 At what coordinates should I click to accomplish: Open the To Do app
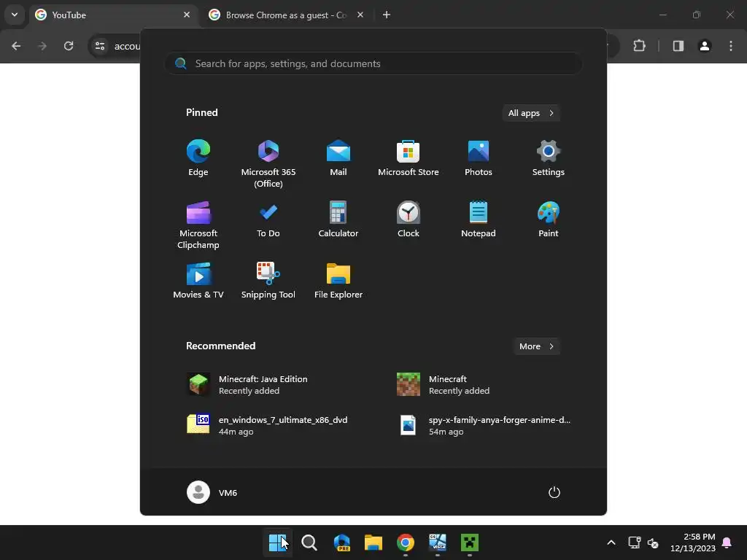click(x=268, y=219)
